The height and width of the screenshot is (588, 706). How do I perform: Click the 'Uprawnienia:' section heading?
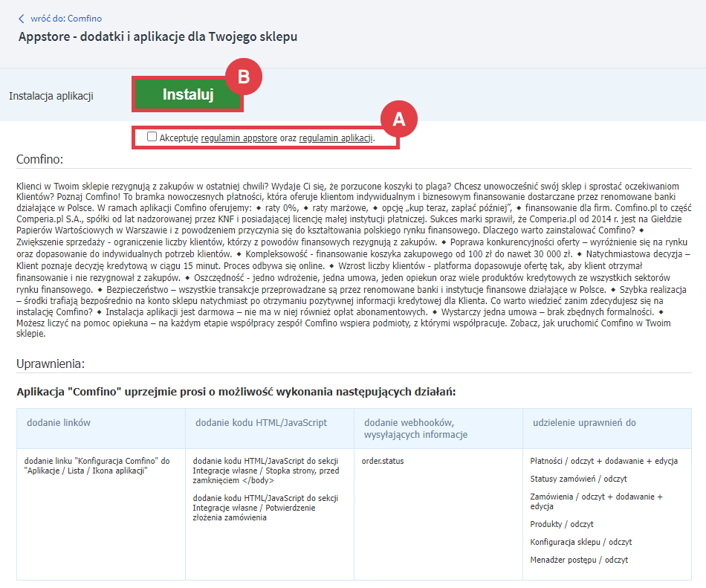[x=51, y=364]
